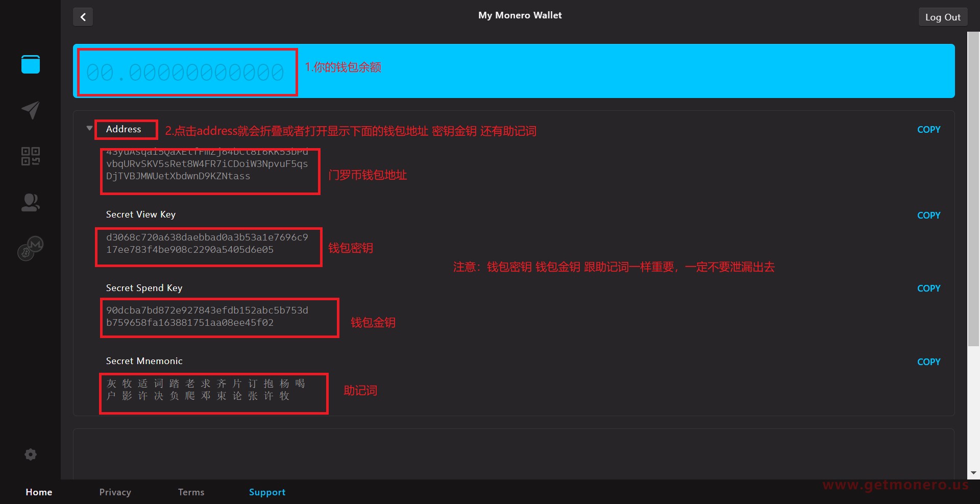Click the vertical scrollbar thumb
Image resolution: width=980 pixels, height=504 pixels.
click(x=973, y=189)
